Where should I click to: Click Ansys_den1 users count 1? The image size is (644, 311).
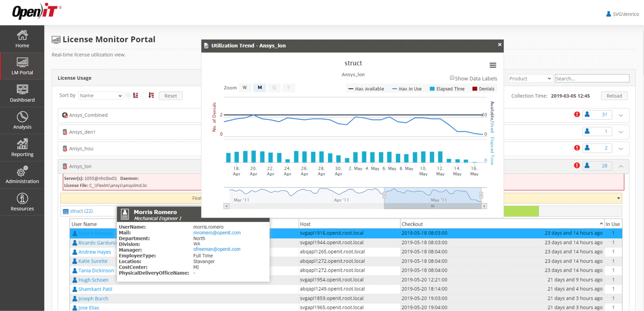597,132
